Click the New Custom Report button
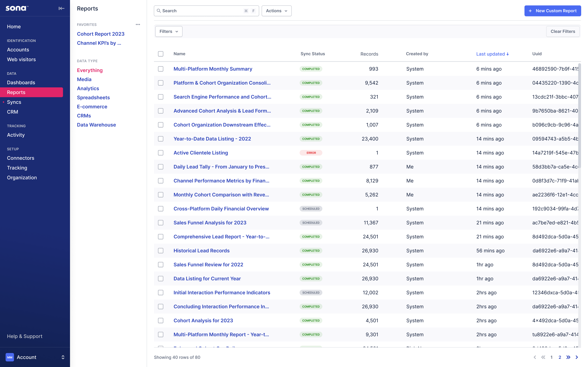This screenshot has height=367, width=588. (552, 11)
